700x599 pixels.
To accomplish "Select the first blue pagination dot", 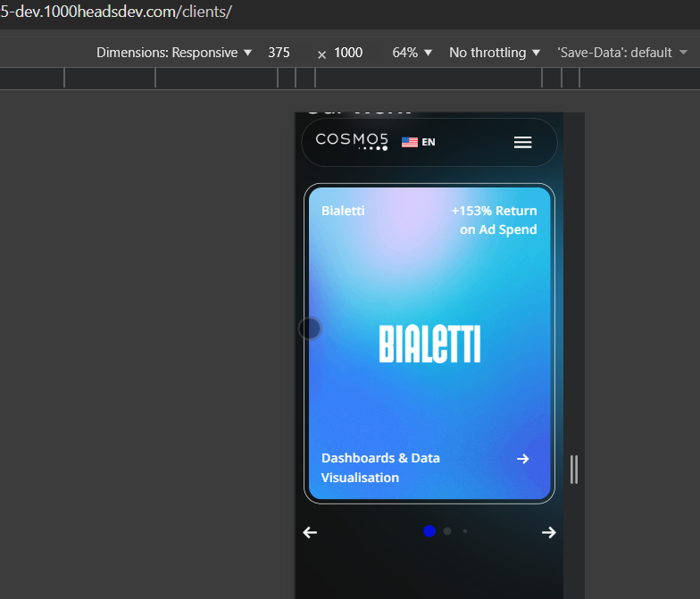I will pyautogui.click(x=429, y=531).
